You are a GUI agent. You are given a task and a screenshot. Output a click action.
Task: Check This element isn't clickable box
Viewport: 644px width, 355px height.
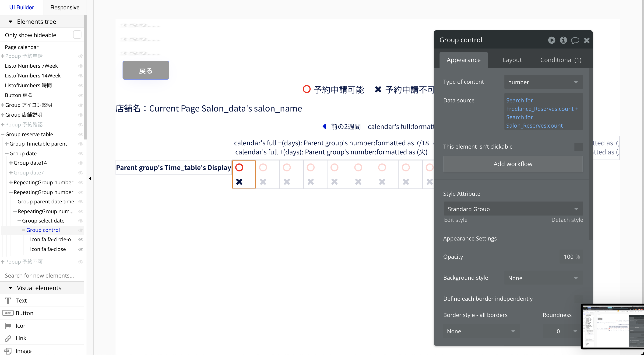click(x=578, y=147)
